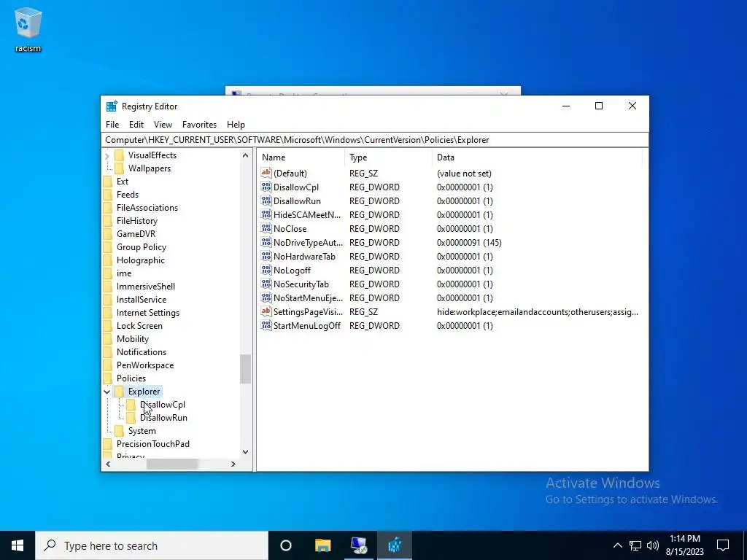This screenshot has height=560, width=747.
Task: Open the File menu
Action: [x=112, y=125]
